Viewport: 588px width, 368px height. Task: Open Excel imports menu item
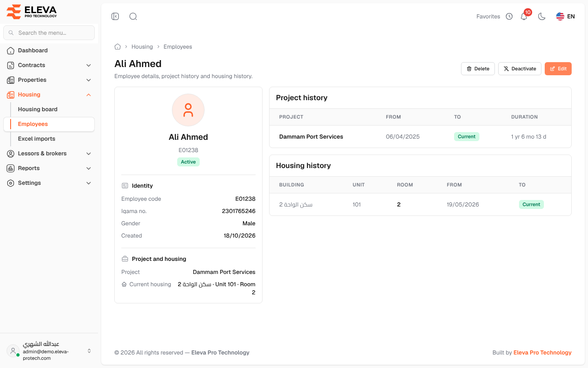49,139
